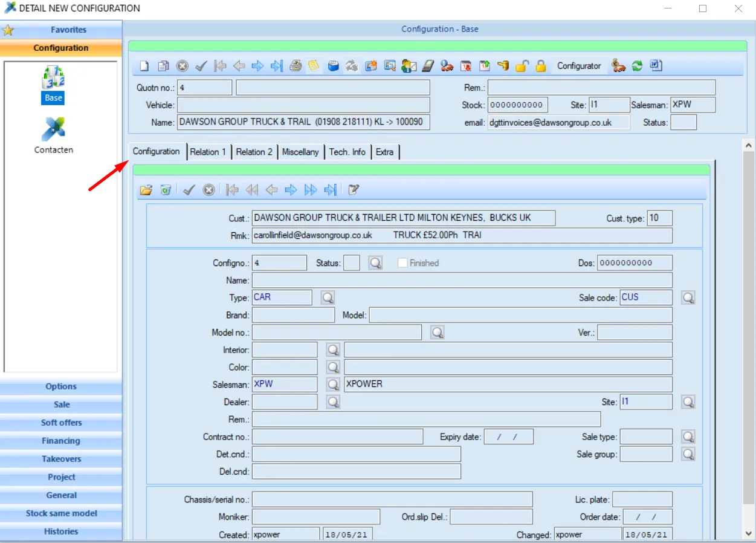The image size is (756, 543).
Task: Expand the Histories sidebar section
Action: (x=61, y=532)
